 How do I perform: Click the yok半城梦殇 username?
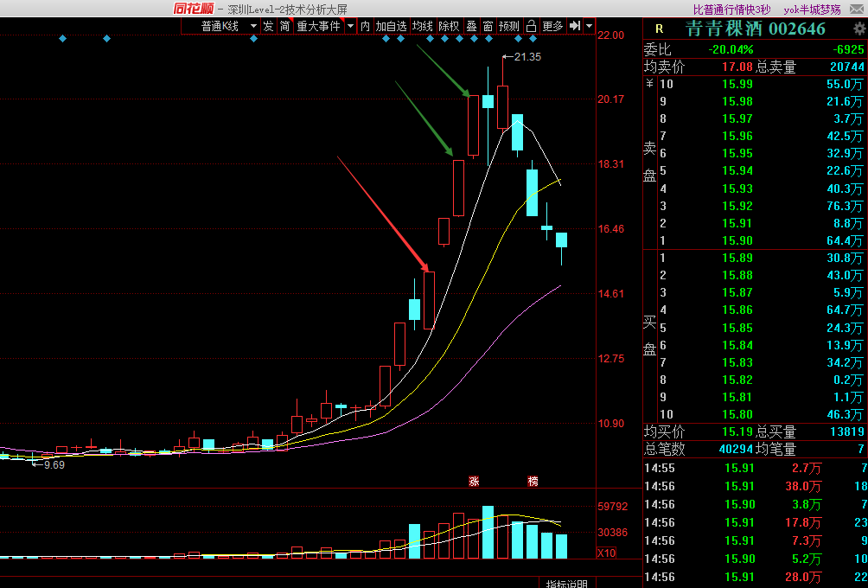coord(812,10)
